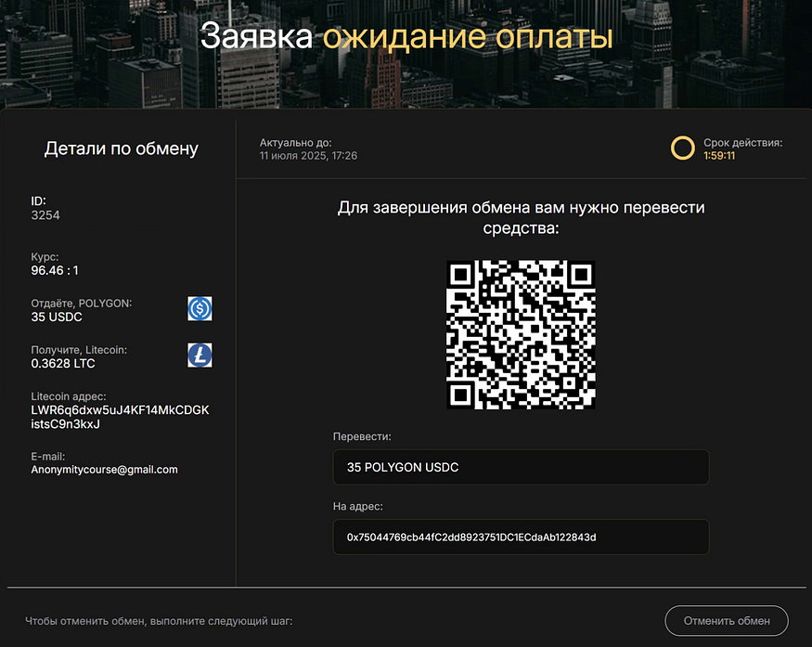This screenshot has height=647, width=812.
Task: Click the label На адрес:
Action: pyautogui.click(x=358, y=506)
